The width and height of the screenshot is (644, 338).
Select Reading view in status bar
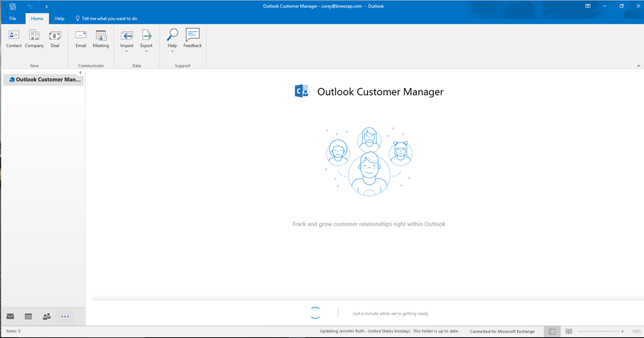coord(569,332)
